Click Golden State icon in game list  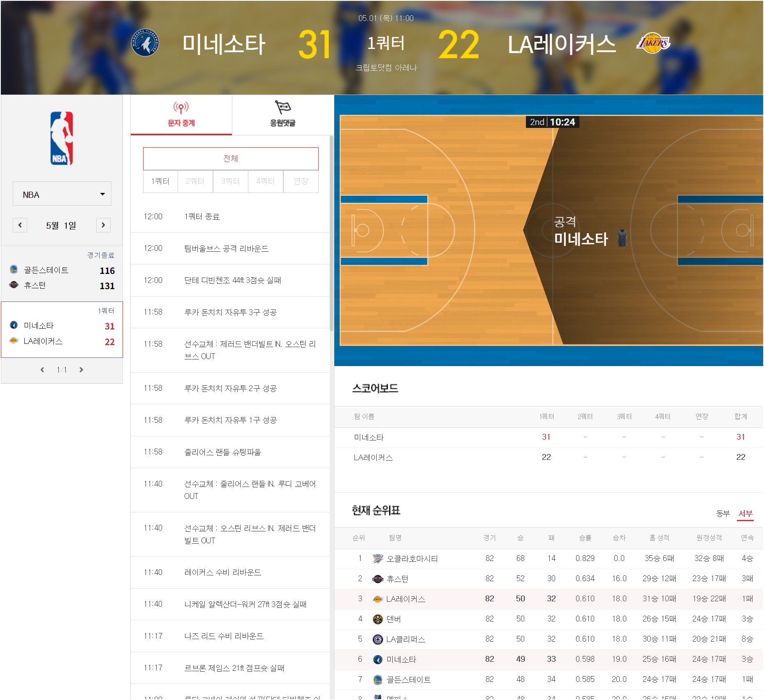point(14,269)
